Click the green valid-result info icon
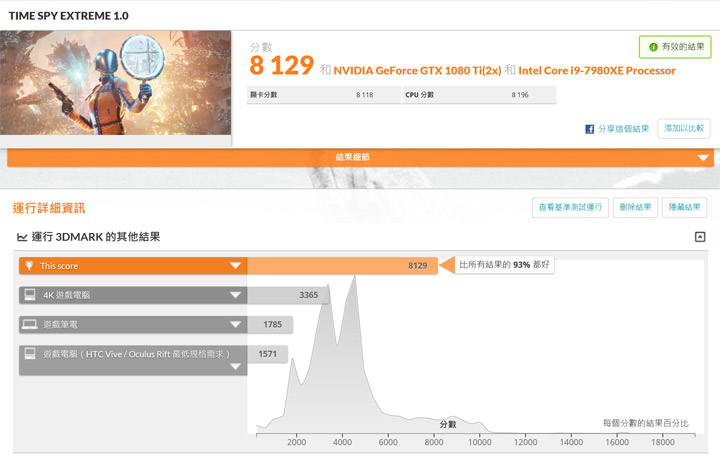This screenshot has height=455, width=720. pyautogui.click(x=653, y=47)
